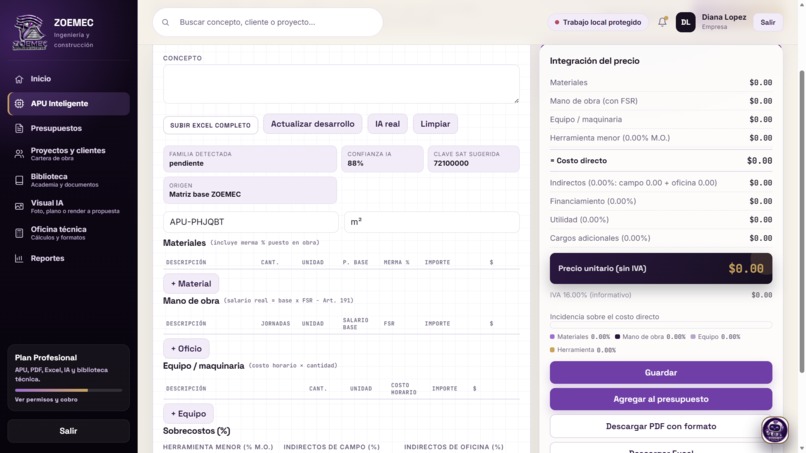This screenshot has width=806, height=453.
Task: Click the Clave SAT sugerida 72100000 box
Action: point(473,159)
